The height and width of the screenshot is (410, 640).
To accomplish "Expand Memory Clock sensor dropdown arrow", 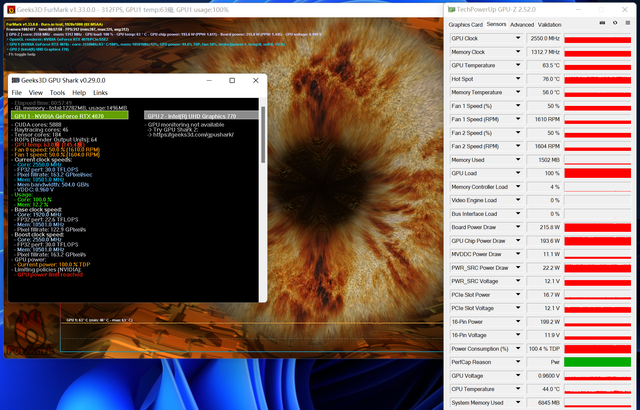I will 518,52.
